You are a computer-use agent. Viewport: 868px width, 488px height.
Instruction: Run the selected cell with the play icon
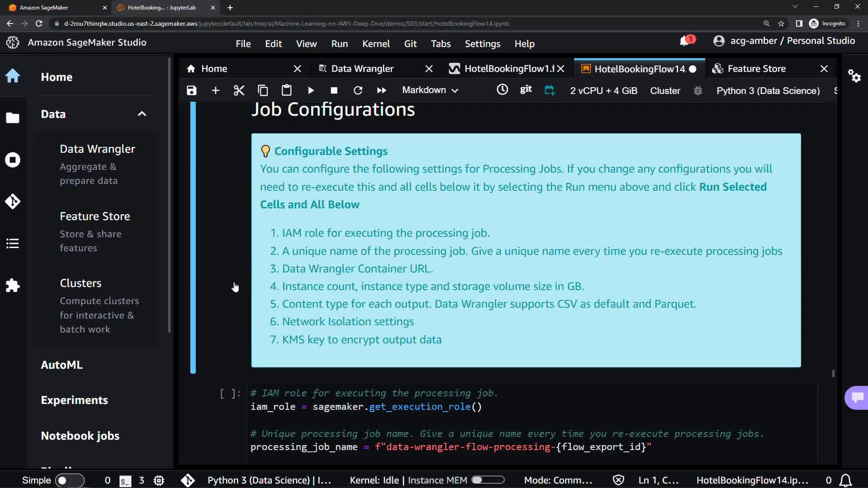coord(311,90)
